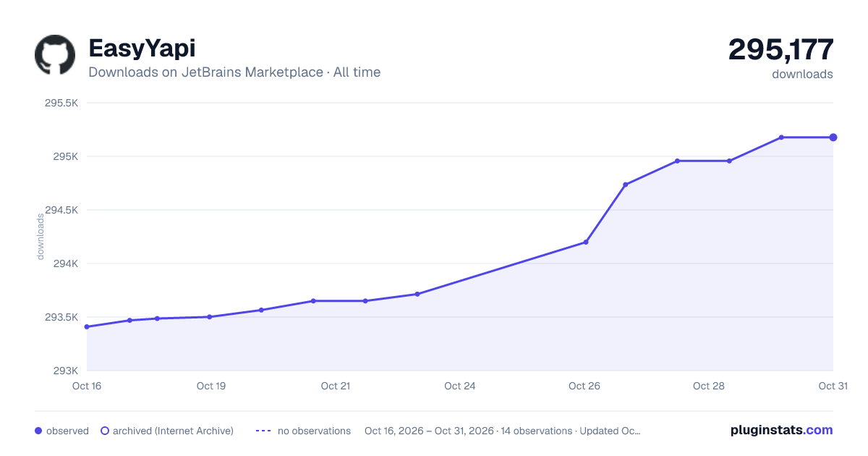This screenshot has width=868, height=456.
Task: Click the Oct 21 x-axis label
Action: coord(336,386)
